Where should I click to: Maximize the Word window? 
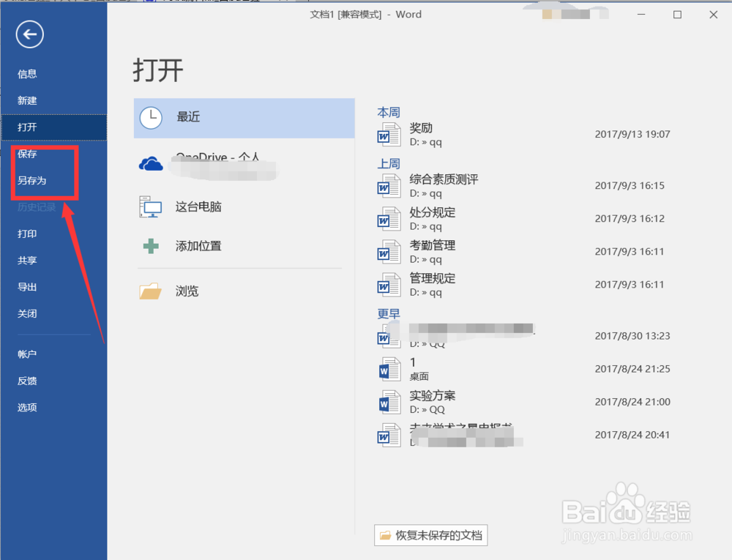tap(677, 15)
